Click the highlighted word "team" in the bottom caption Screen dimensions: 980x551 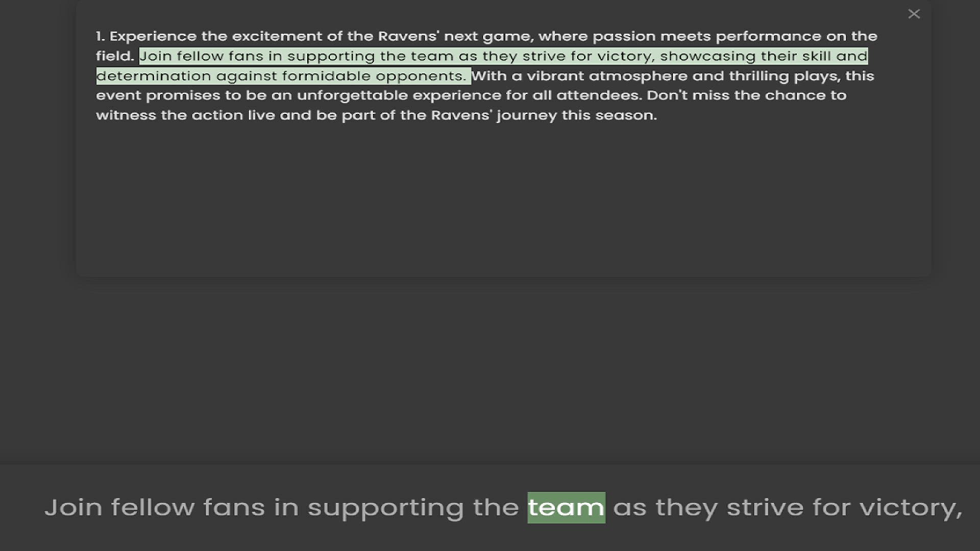(566, 508)
